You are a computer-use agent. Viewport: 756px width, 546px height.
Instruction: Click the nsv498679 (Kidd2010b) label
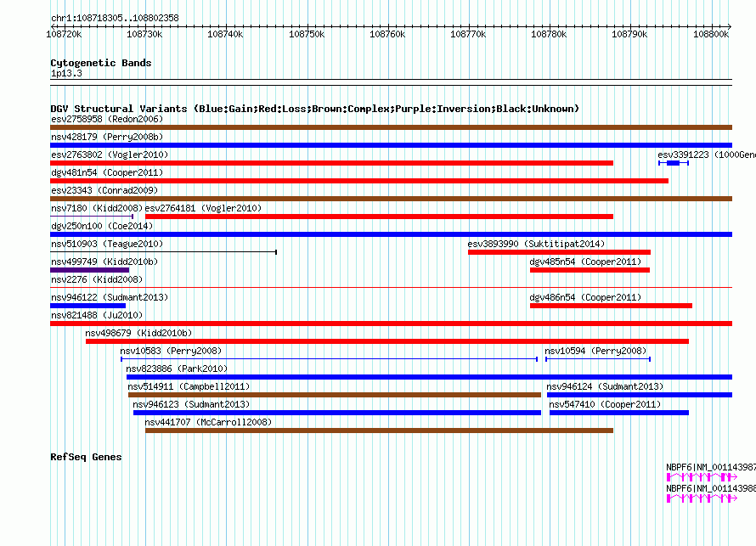138,333
